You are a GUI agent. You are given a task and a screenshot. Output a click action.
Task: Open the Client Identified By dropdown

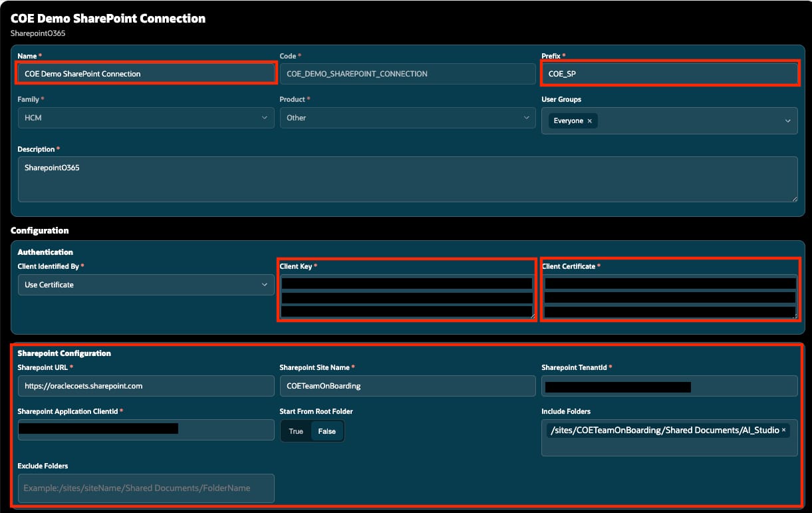146,285
